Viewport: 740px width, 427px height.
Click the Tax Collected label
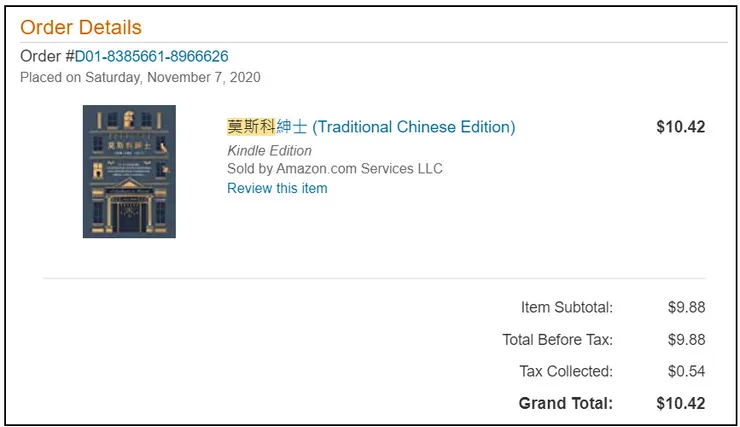[x=565, y=371]
